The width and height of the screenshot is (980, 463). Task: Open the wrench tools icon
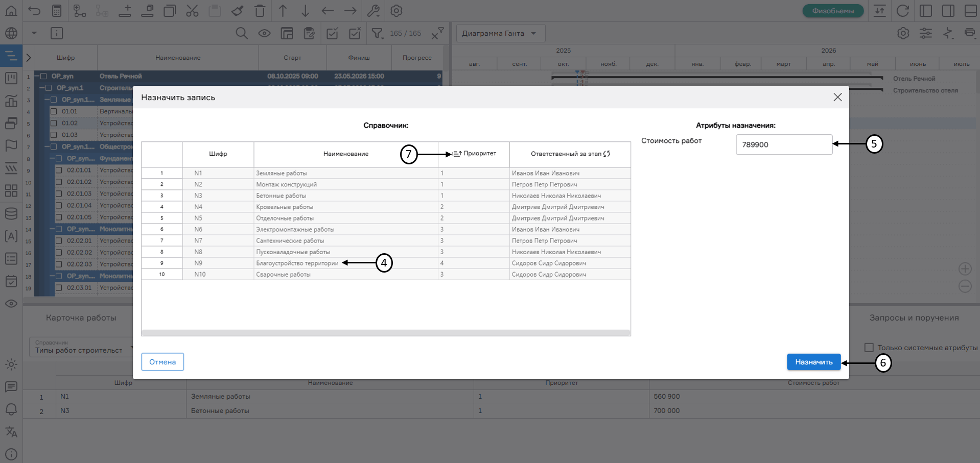[x=374, y=11]
